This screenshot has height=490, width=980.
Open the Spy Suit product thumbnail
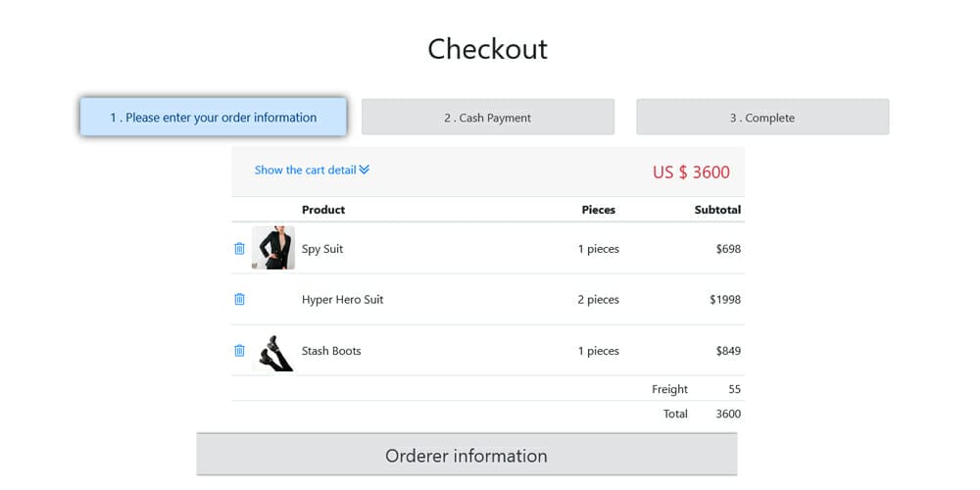tap(273, 248)
